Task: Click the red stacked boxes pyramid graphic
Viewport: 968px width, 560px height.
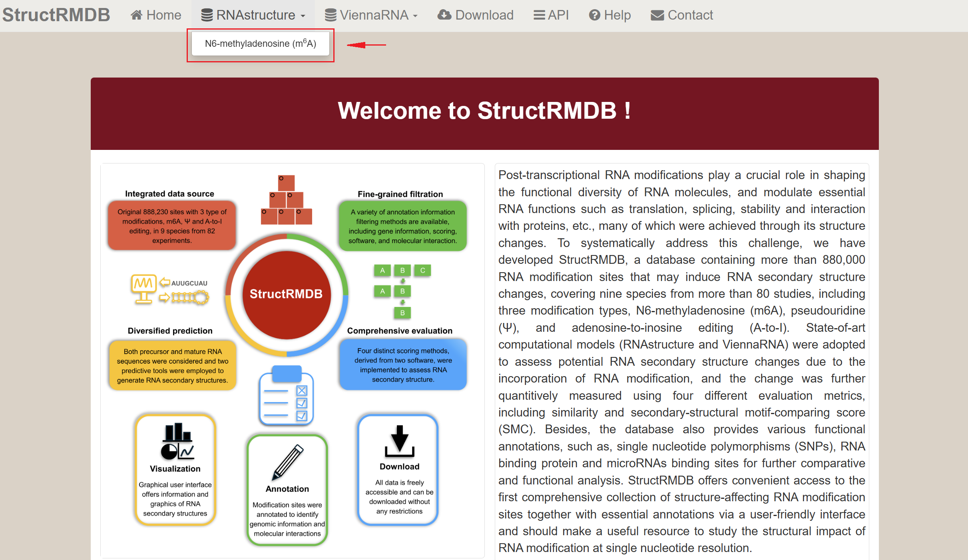Action: pyautogui.click(x=286, y=200)
